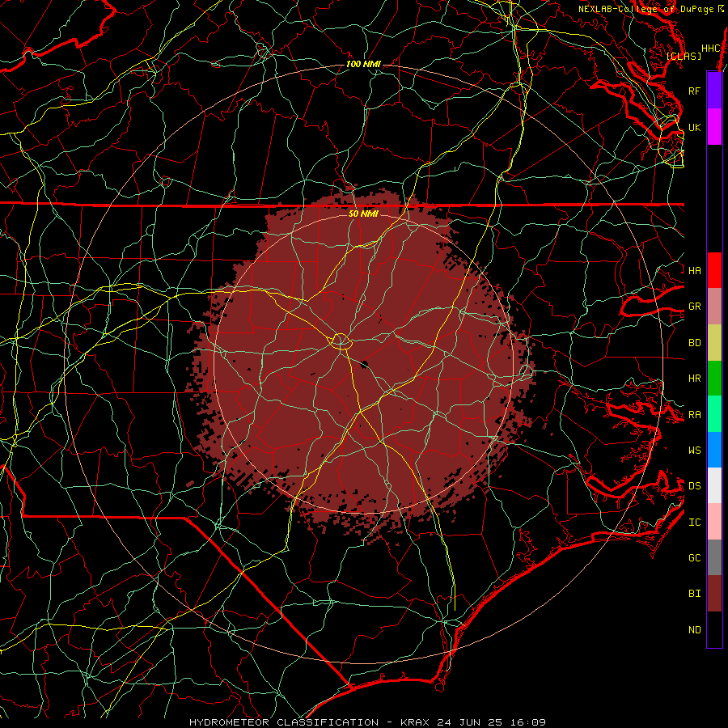
Task: Click the ND black legend swatch
Action: (x=714, y=629)
